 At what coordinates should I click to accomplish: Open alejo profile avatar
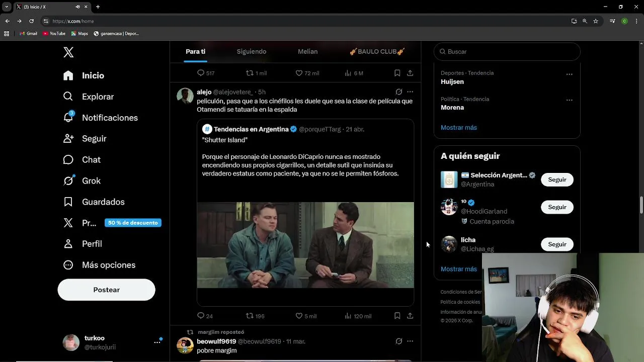(x=185, y=96)
